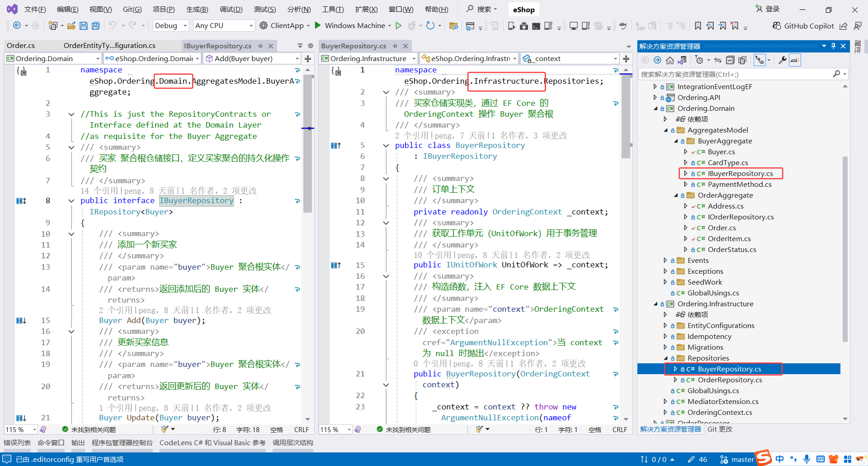Open the 扩展(X) menu
868x466 pixels.
coord(366,10)
